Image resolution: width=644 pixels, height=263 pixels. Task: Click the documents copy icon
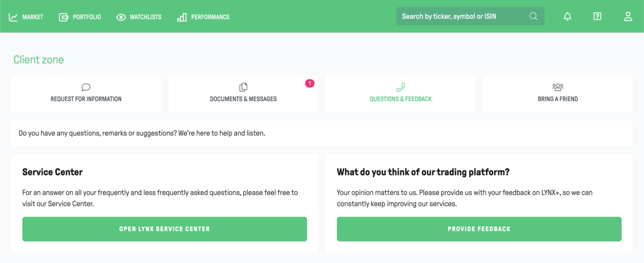(243, 87)
